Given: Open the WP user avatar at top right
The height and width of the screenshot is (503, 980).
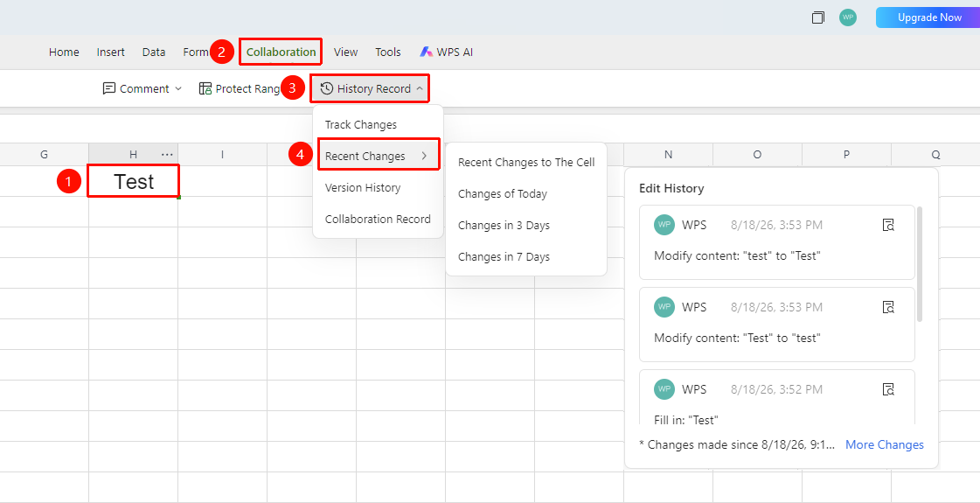Looking at the screenshot, I should [x=848, y=17].
